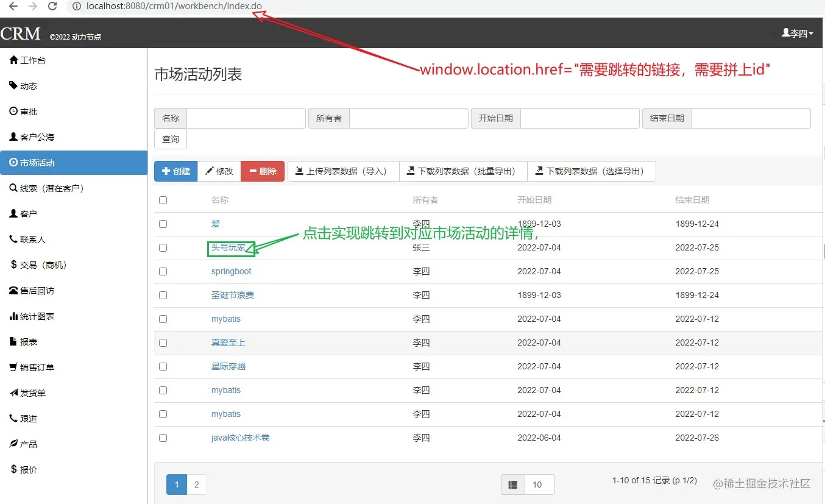Click the file icon beside 报表
This screenshot has height=504, width=825.
pyautogui.click(x=13, y=341)
